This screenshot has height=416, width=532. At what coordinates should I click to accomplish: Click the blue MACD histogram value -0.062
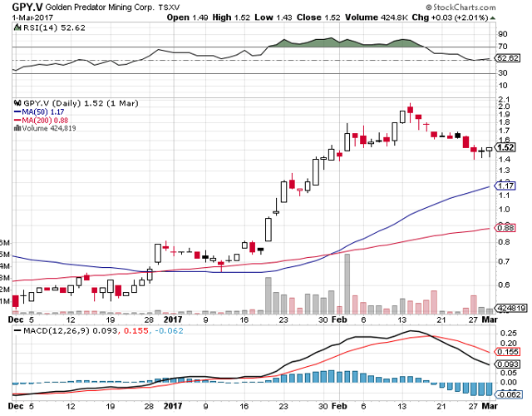pos(169,330)
